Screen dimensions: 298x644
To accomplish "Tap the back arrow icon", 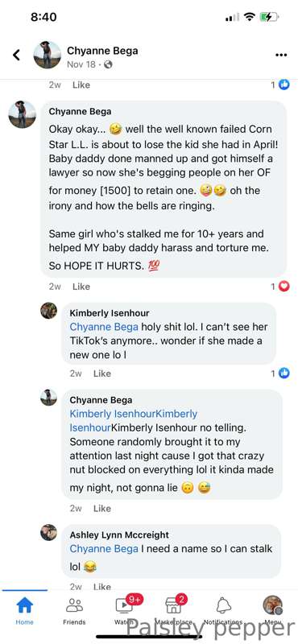I will 16,55.
